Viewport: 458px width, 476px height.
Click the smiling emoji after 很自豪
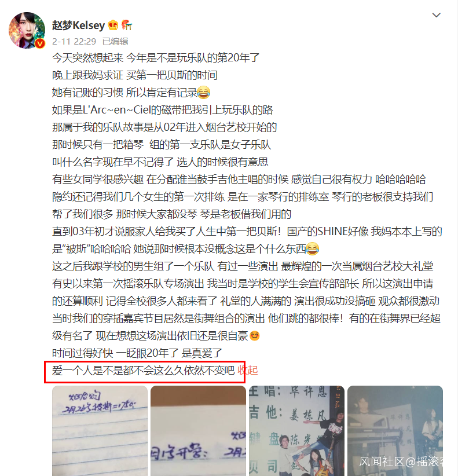254,336
